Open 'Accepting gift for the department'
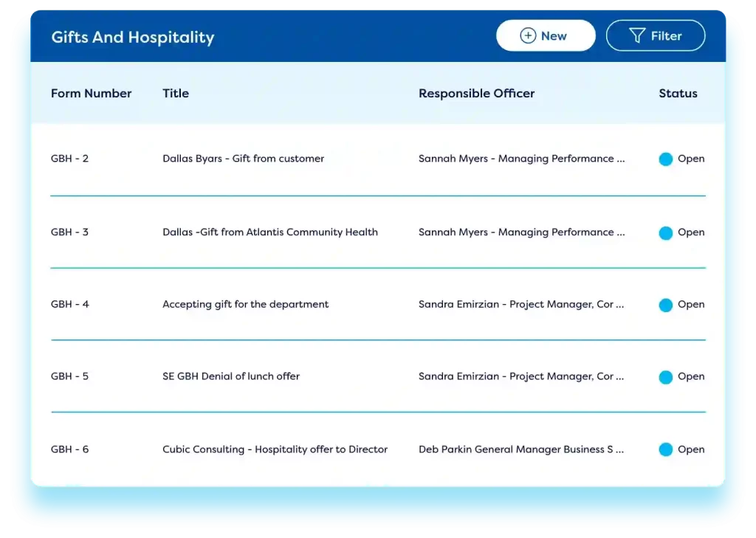The image size is (756, 538). 245,305
